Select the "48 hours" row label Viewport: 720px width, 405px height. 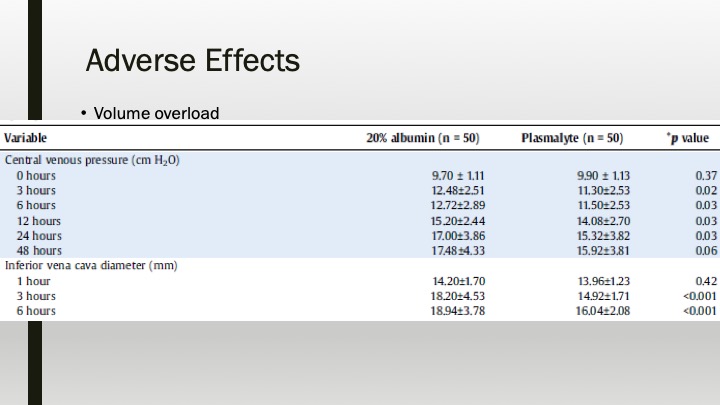click(38, 250)
